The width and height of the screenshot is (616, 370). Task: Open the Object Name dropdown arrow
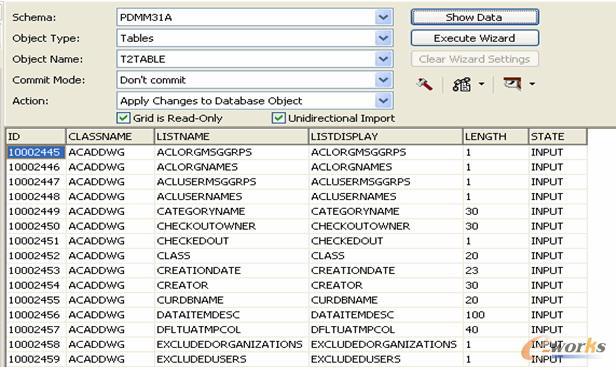pos(383,59)
